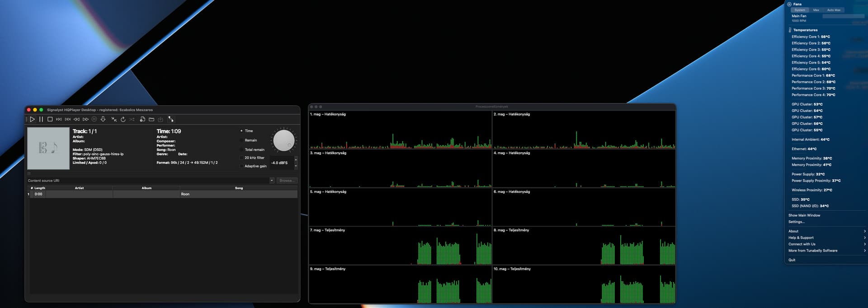The width and height of the screenshot is (868, 308).
Task: Select the Total remain radio button
Action: [x=241, y=149]
